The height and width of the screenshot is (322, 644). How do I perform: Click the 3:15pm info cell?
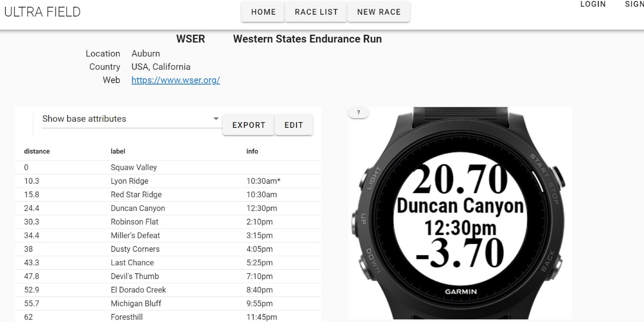tap(259, 235)
